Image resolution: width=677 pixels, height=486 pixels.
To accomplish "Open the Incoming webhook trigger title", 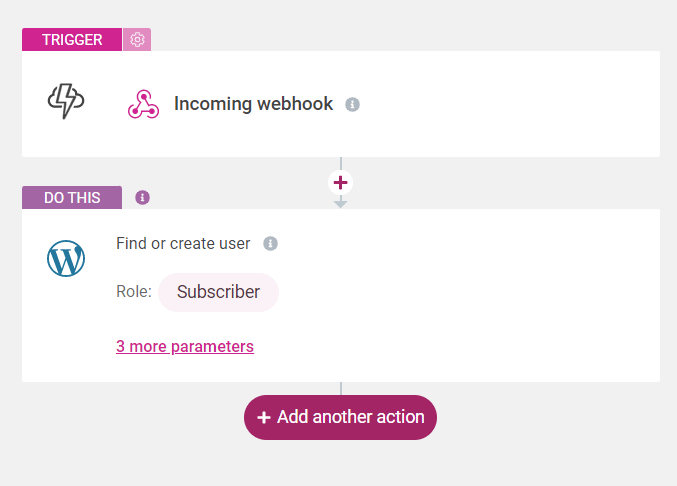I will click(x=253, y=104).
